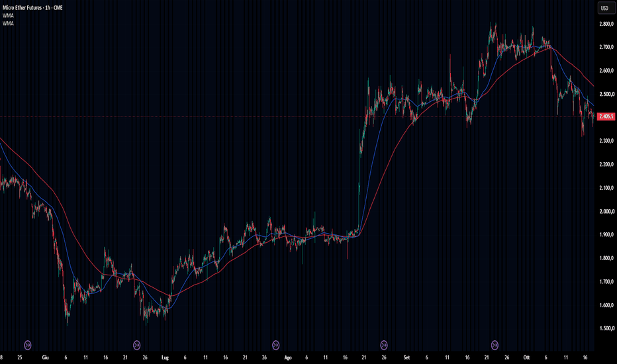Click the red 2.405,5 current price label
The width and height of the screenshot is (617, 364).
point(606,116)
